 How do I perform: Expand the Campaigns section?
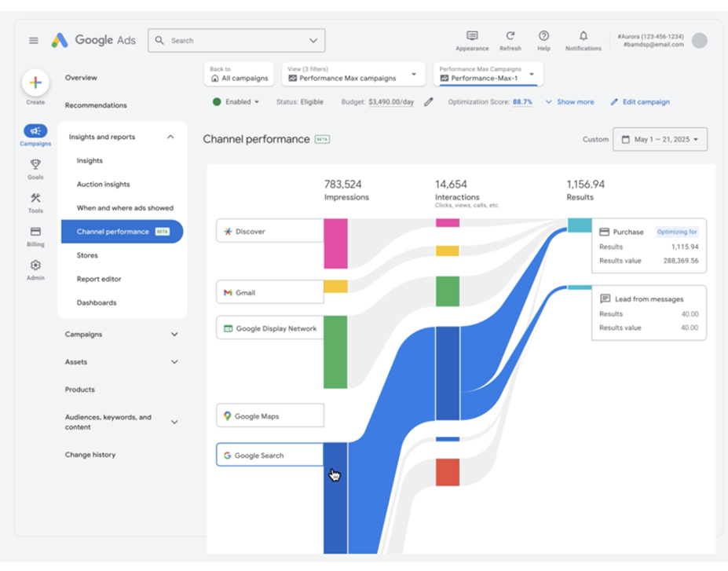tap(174, 335)
